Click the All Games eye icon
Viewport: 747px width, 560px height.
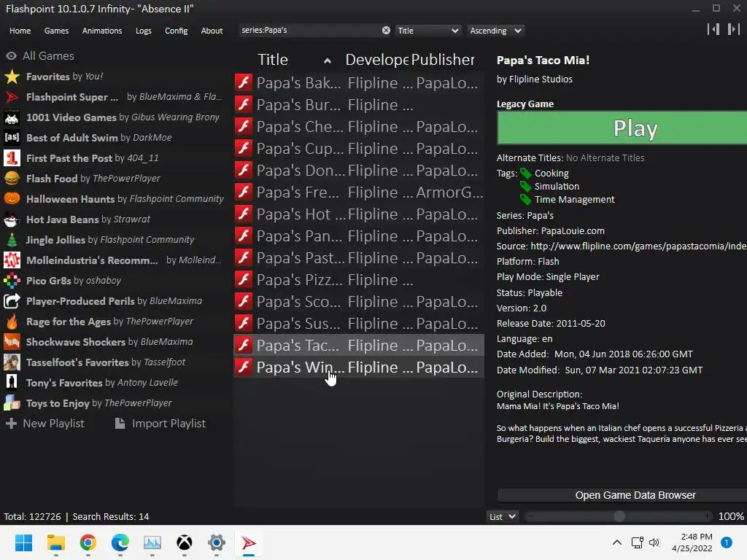(12, 56)
